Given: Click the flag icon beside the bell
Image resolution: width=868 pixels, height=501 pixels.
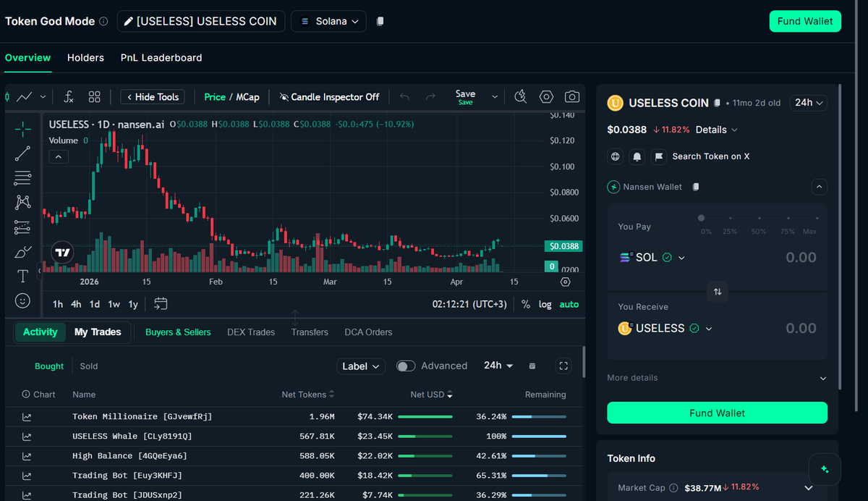Looking at the screenshot, I should click(659, 156).
